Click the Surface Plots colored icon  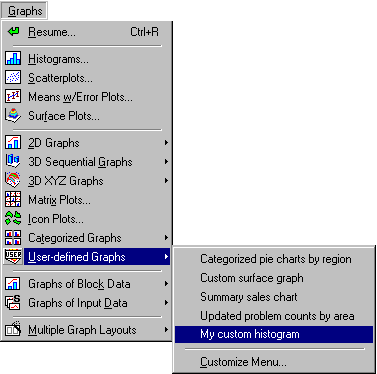click(13, 115)
